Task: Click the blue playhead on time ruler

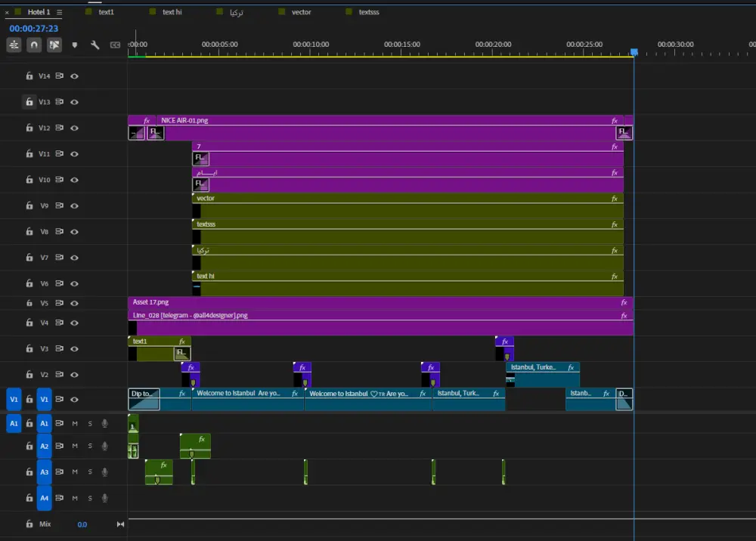Action: [634, 51]
